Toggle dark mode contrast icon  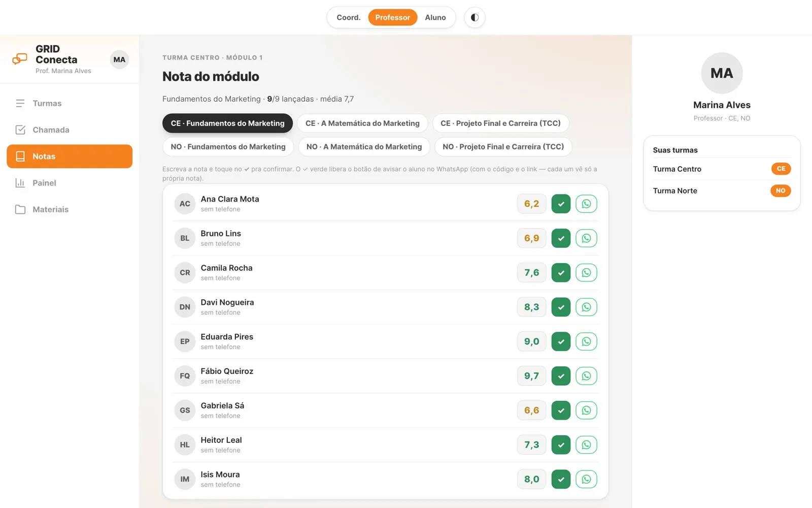pos(475,17)
